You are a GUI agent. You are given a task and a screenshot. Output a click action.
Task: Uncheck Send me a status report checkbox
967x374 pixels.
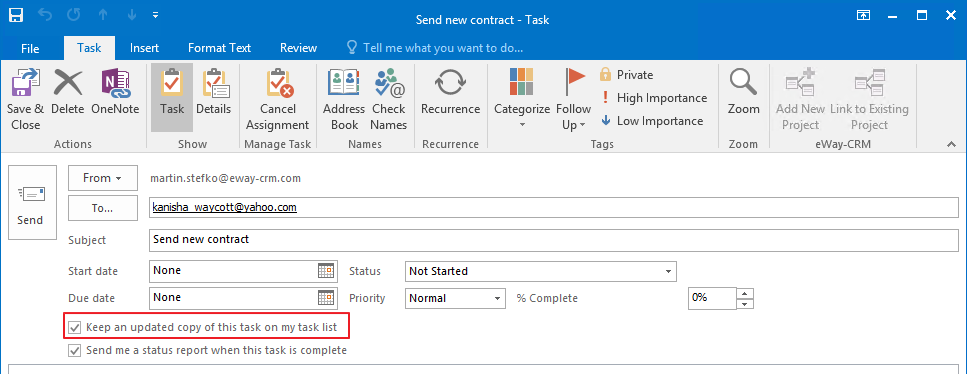75,351
